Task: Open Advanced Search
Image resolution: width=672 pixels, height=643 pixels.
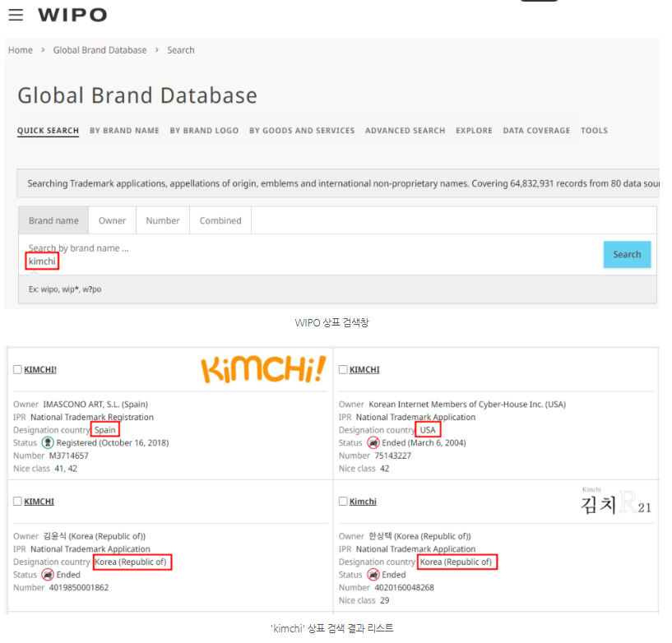Action: point(405,131)
